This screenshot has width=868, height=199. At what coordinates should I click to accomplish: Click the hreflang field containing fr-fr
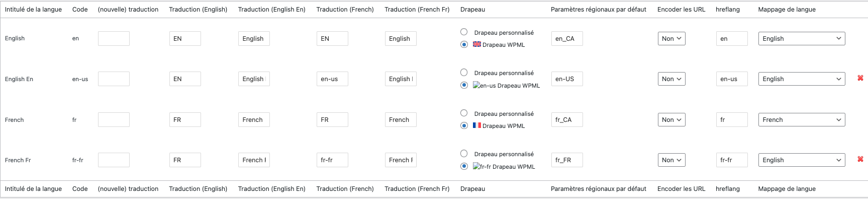point(732,160)
